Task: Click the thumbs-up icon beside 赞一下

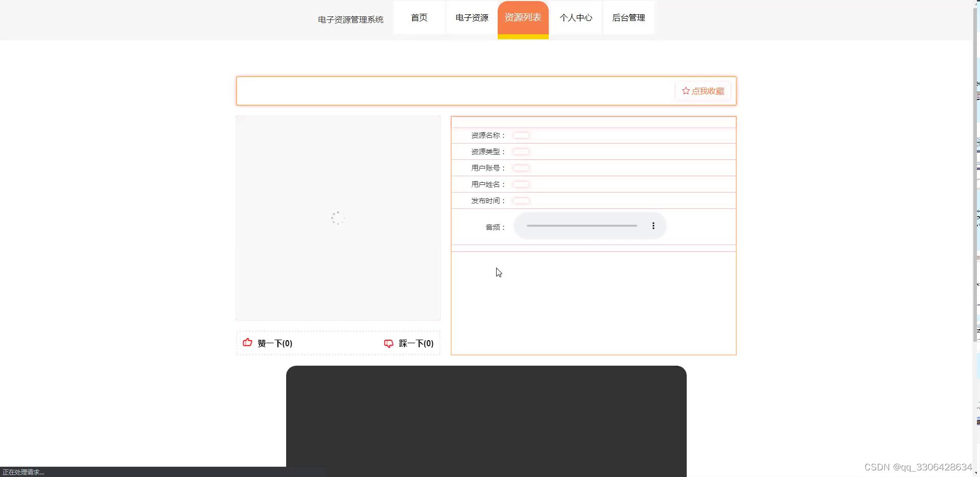Action: point(247,343)
